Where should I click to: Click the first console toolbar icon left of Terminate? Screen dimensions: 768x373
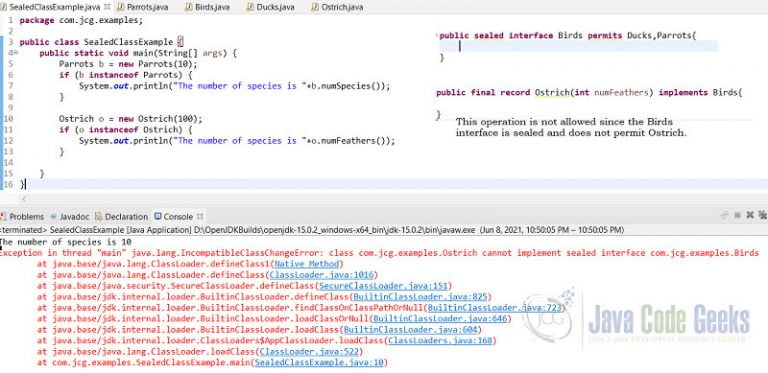tap(724, 215)
